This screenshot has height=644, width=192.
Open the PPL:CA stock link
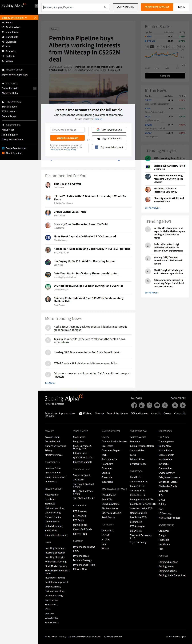tap(151, 41)
